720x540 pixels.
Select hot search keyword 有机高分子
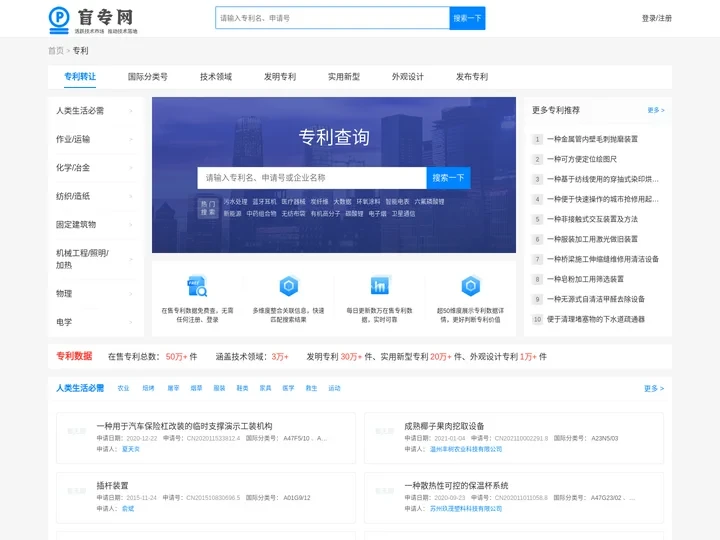(x=325, y=214)
